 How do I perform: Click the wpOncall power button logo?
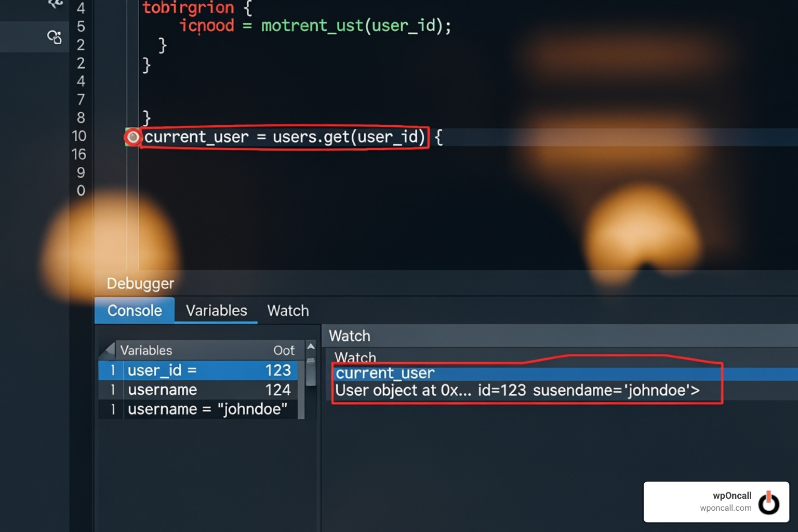tap(769, 502)
